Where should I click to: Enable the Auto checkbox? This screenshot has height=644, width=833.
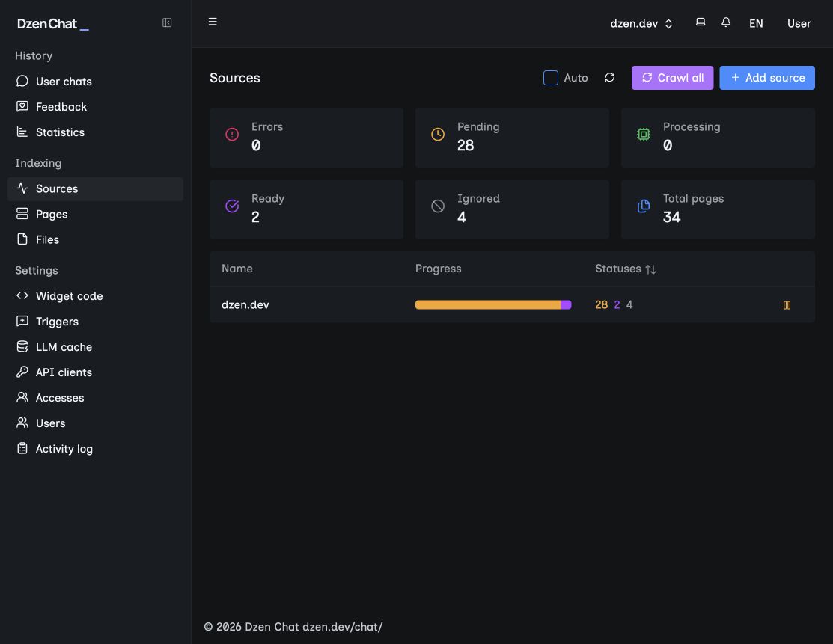coord(550,78)
